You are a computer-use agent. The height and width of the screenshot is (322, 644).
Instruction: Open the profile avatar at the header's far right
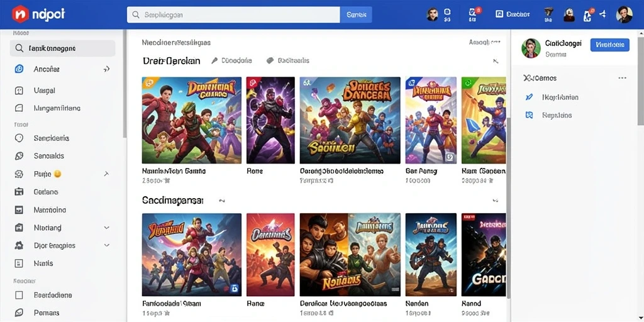[x=625, y=14]
